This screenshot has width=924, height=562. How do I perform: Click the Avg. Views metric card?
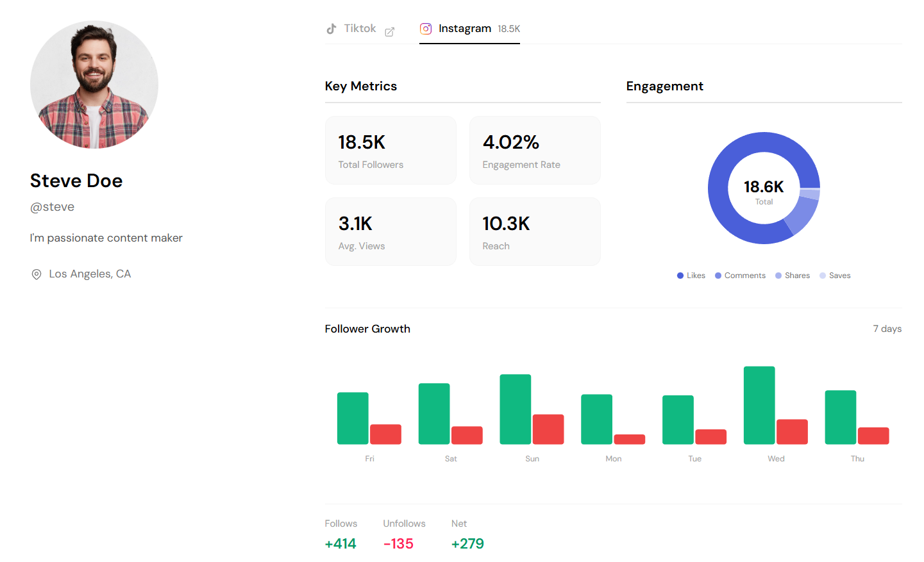[x=391, y=231]
